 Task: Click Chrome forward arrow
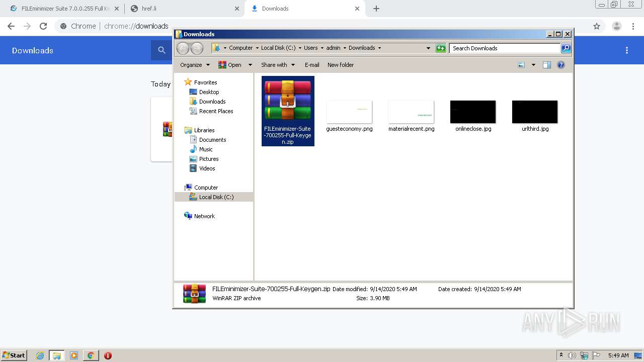[x=27, y=26]
